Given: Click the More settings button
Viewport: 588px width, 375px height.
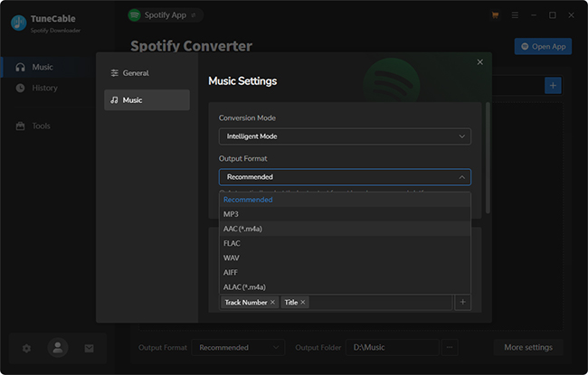Looking at the screenshot, I should tap(528, 348).
